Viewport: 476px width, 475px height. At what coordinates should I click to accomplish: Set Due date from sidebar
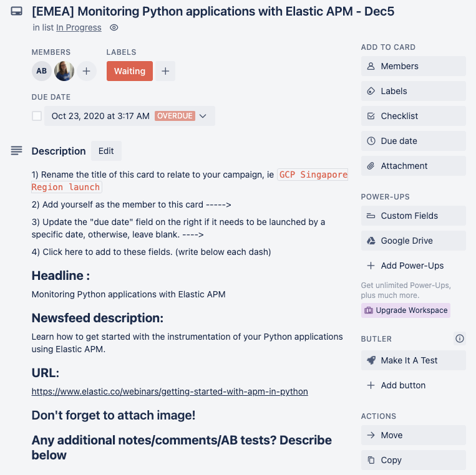pos(413,141)
